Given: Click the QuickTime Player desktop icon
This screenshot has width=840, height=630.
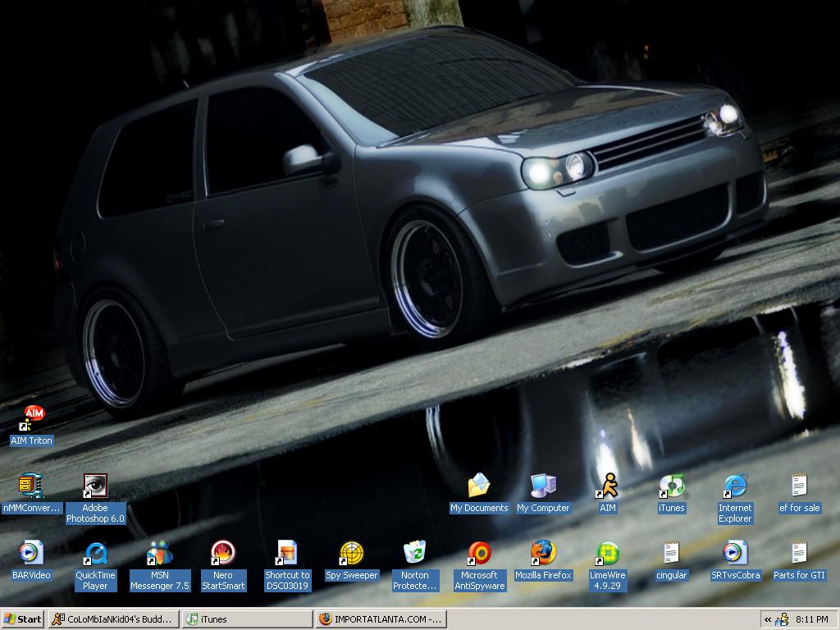Looking at the screenshot, I should (x=95, y=554).
